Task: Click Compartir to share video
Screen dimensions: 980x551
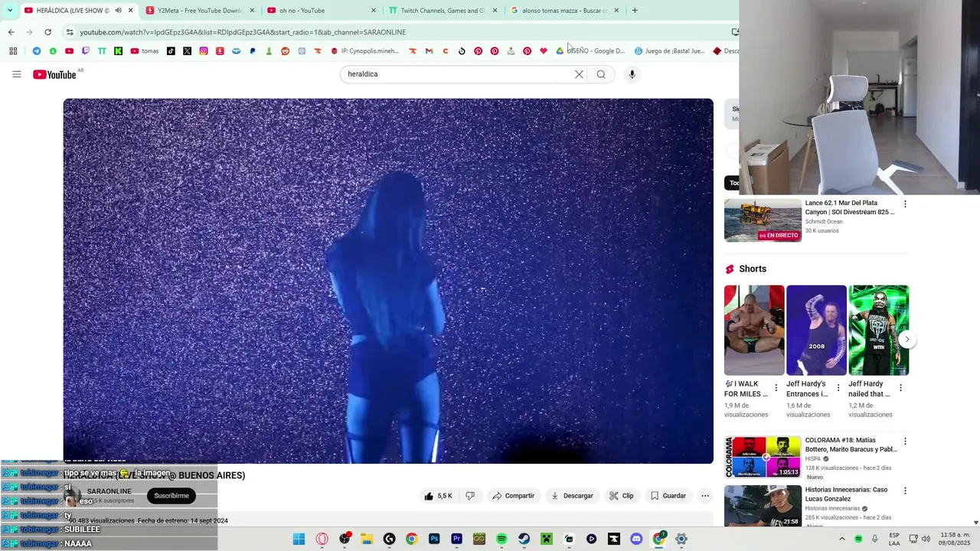Action: click(x=514, y=496)
